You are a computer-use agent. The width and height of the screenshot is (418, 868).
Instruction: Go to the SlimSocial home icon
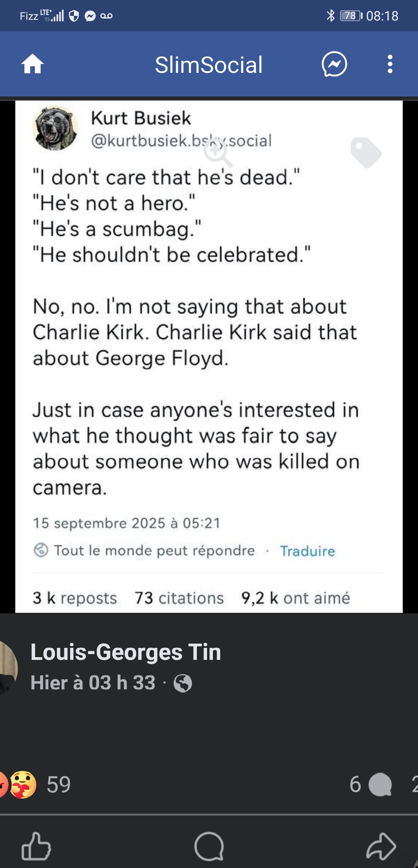pos(33,64)
